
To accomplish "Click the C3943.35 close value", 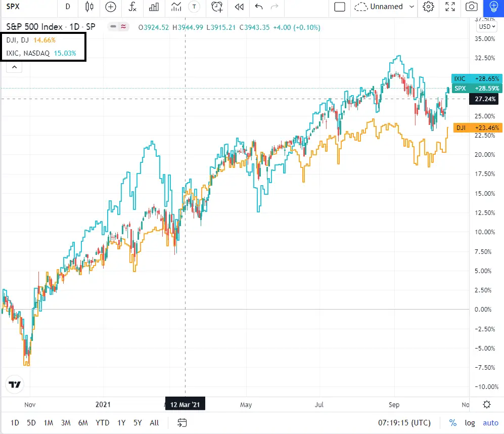I will click(x=255, y=27).
